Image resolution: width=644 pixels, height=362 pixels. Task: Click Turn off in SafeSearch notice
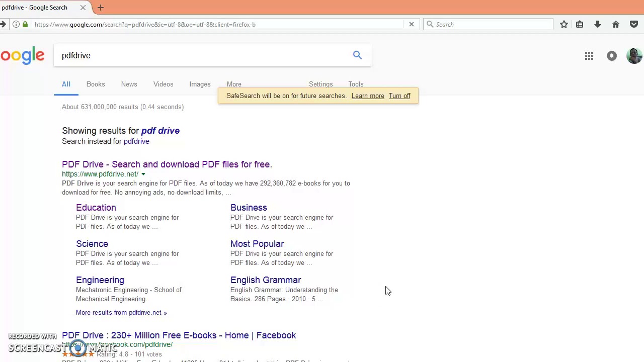(x=399, y=96)
